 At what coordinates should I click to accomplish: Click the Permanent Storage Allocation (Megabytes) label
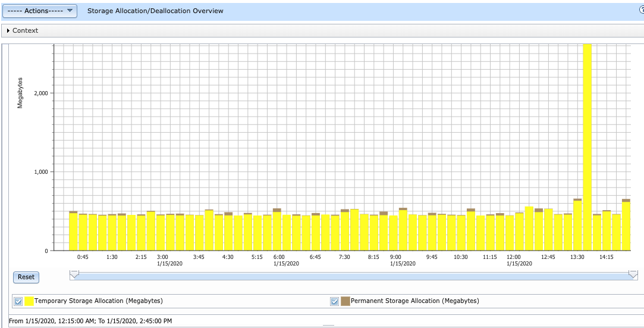415,301
